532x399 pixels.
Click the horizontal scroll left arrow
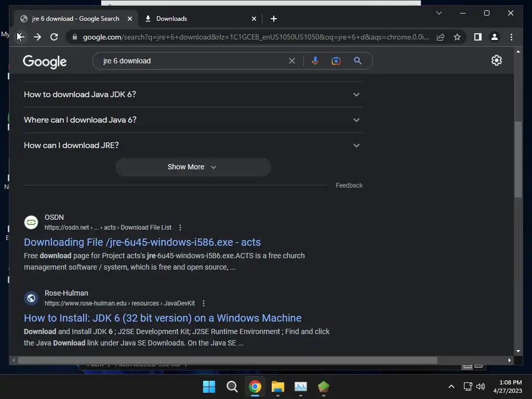(13, 361)
